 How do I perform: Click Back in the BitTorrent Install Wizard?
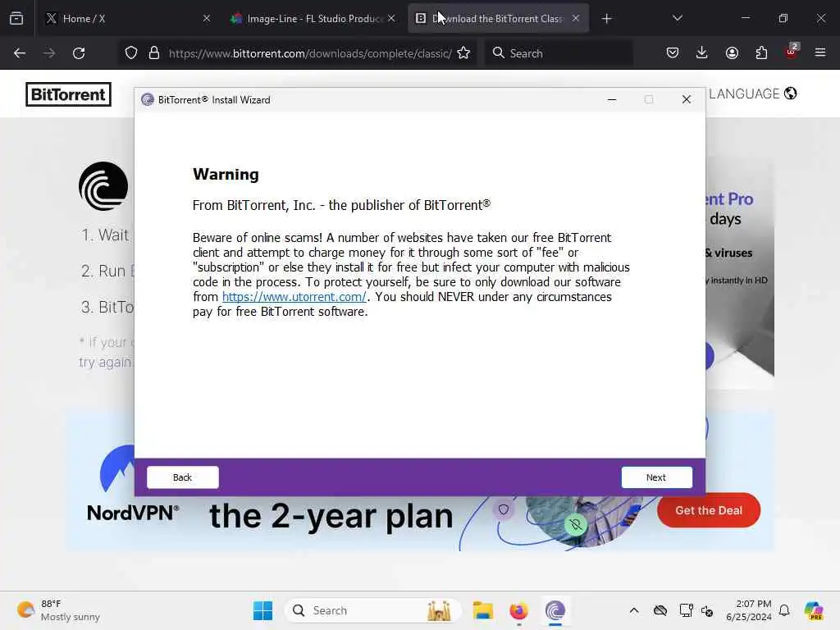pyautogui.click(x=183, y=477)
